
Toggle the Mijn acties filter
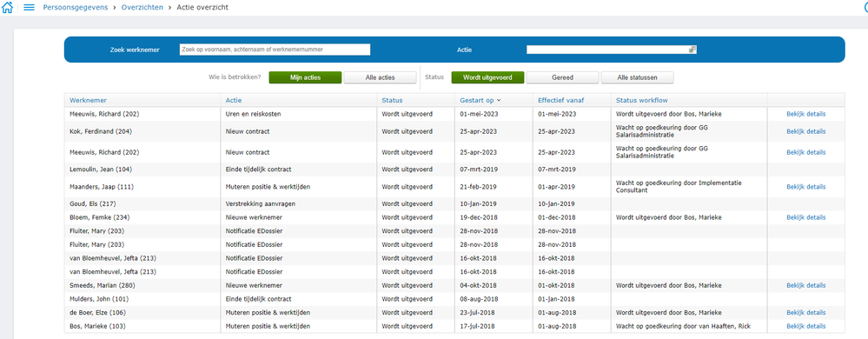click(x=305, y=77)
